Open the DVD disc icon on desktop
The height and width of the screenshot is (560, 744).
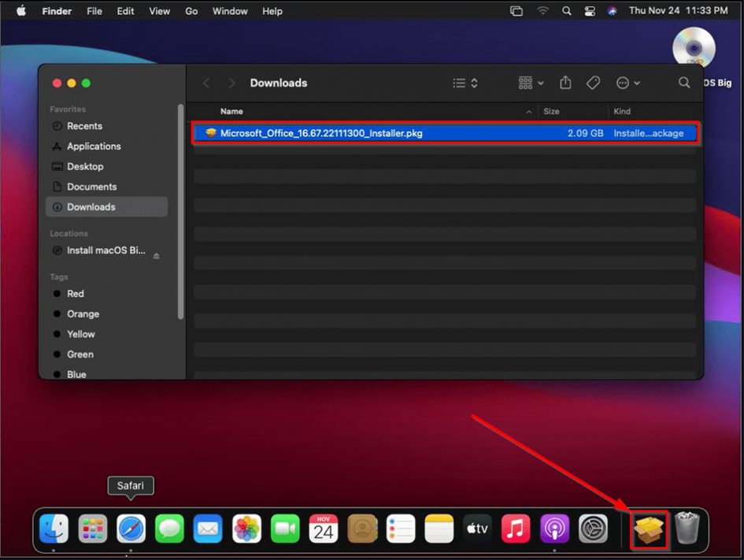694,47
